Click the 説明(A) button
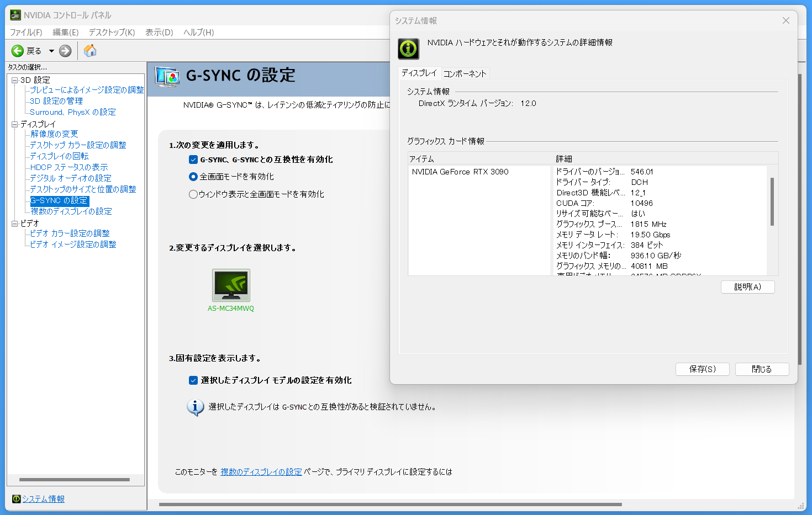812x515 pixels. point(748,287)
